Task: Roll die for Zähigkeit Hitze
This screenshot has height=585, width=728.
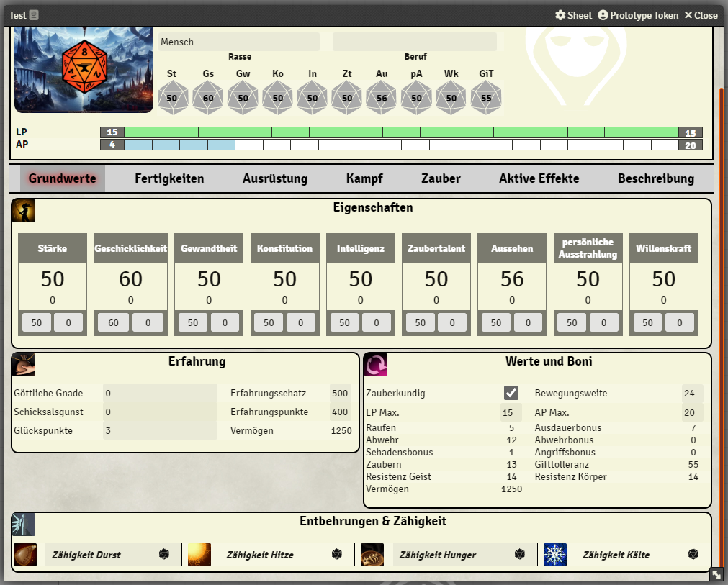Action: click(x=337, y=555)
